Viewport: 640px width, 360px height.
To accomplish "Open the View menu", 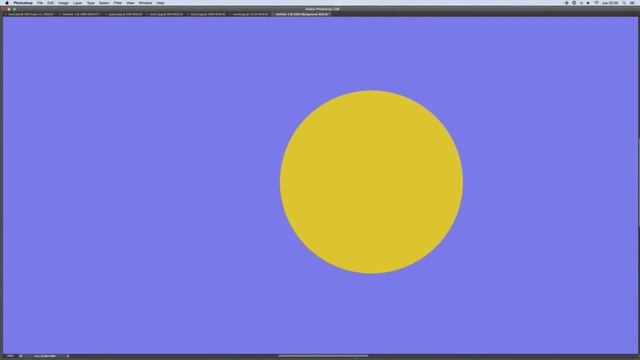I will click(130, 3).
